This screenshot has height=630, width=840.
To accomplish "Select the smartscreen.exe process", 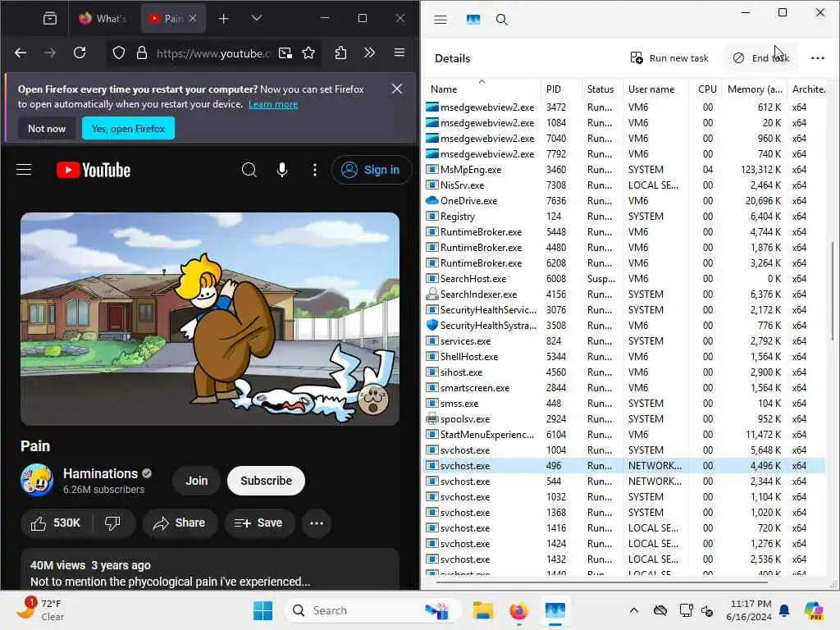I will click(624, 388).
